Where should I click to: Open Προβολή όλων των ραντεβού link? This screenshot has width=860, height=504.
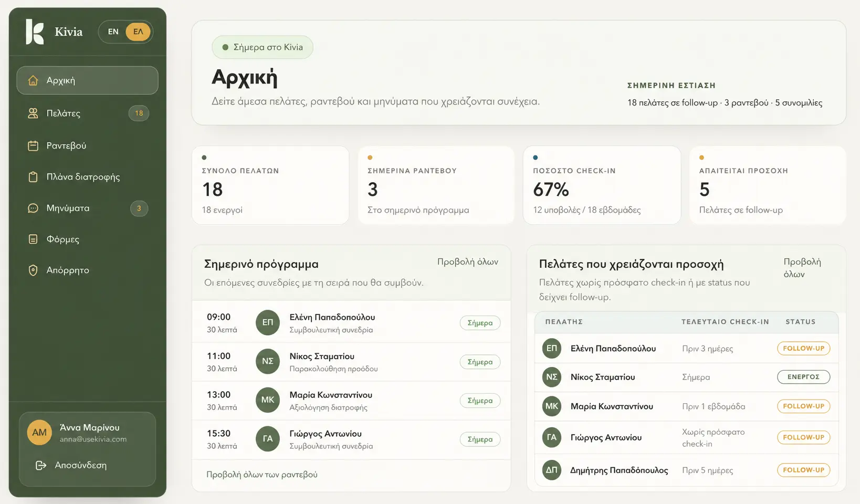(262, 475)
